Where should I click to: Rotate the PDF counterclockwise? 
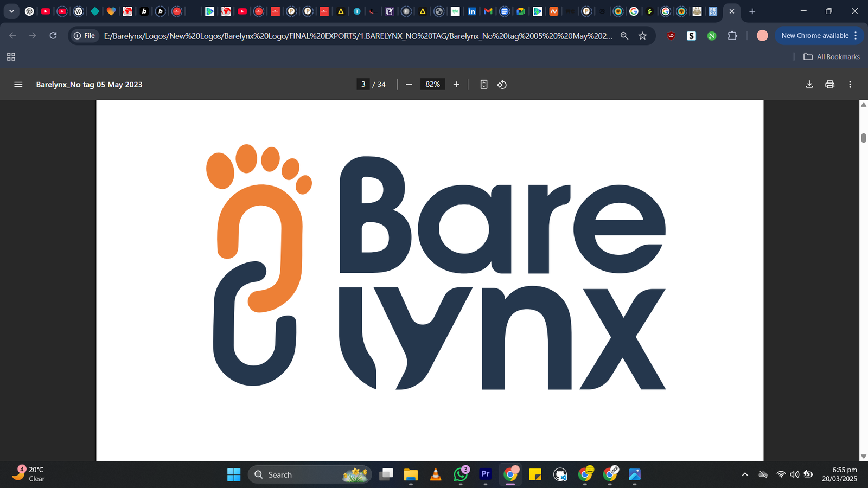502,85
